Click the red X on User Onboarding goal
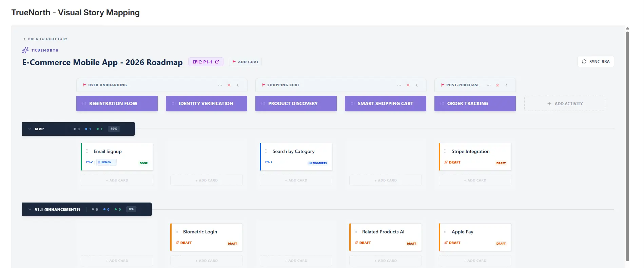This screenshot has width=644, height=268. (229, 85)
